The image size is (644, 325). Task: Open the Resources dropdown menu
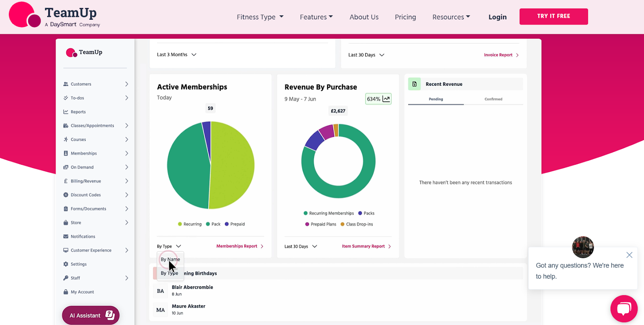click(451, 17)
